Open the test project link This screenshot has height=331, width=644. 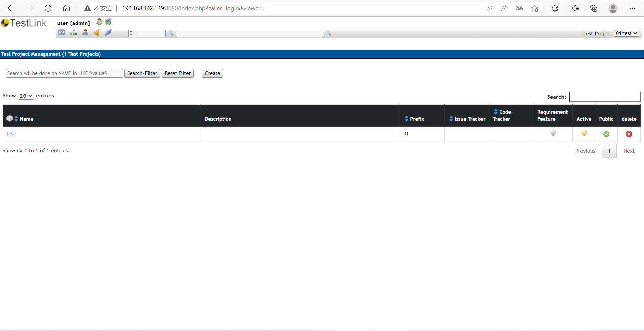[11, 134]
